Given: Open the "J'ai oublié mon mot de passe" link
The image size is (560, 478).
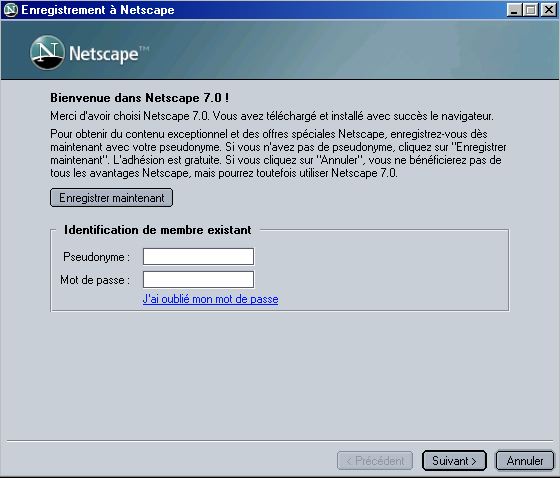Looking at the screenshot, I should point(210,299).
